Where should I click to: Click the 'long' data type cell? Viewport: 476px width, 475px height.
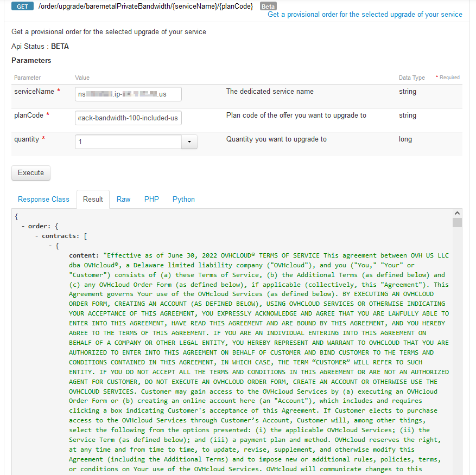click(405, 139)
